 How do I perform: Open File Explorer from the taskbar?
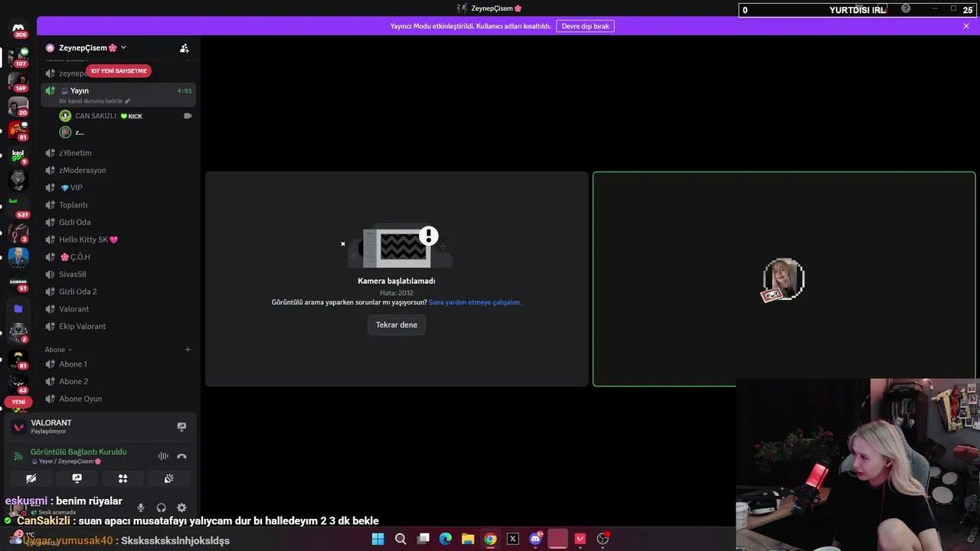[468, 539]
